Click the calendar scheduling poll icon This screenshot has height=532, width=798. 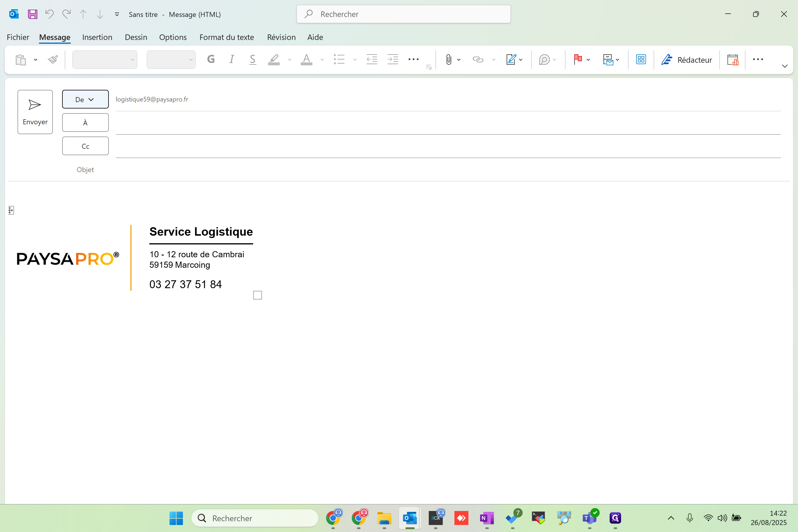[x=732, y=60]
